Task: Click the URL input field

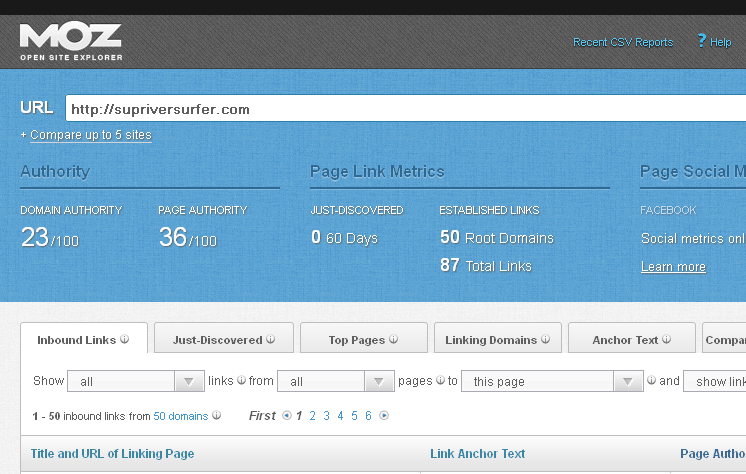Action: [x=405, y=109]
